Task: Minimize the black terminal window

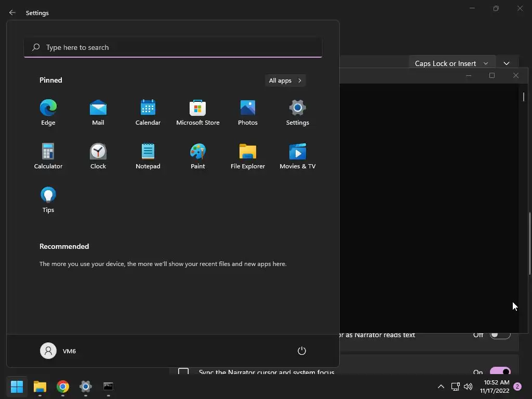Action: coord(469,75)
